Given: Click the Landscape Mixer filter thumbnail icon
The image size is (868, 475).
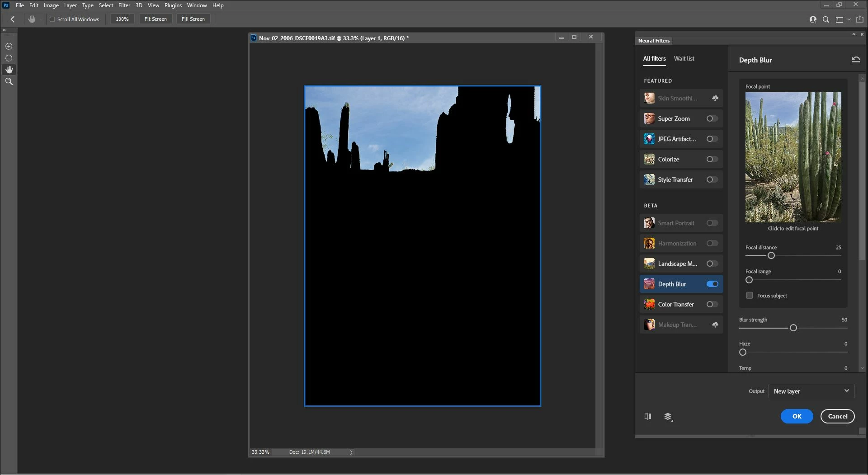Looking at the screenshot, I should click(649, 263).
